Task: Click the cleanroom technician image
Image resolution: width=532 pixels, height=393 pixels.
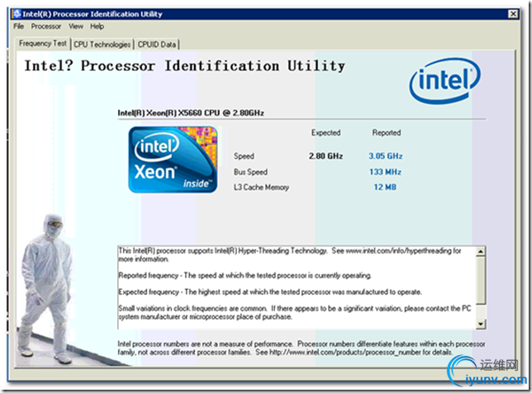Action: coord(45,289)
